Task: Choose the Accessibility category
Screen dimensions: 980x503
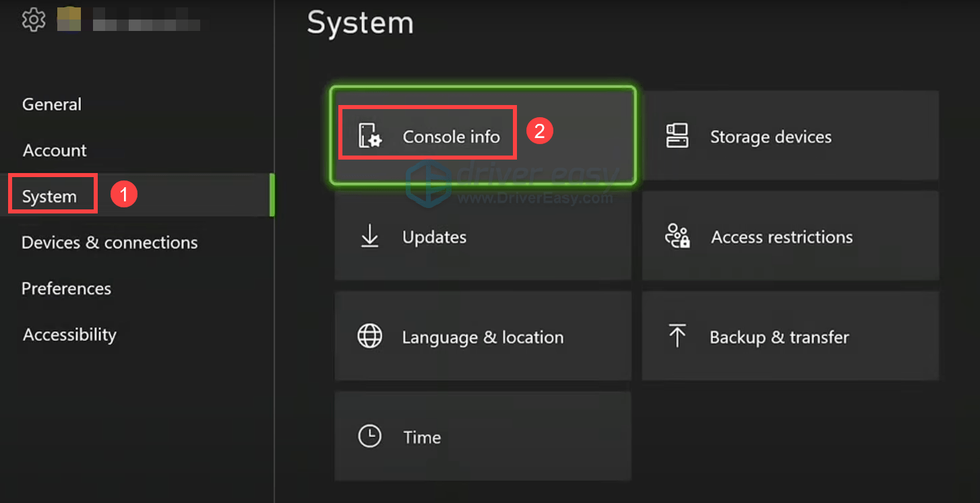Action: click(69, 335)
